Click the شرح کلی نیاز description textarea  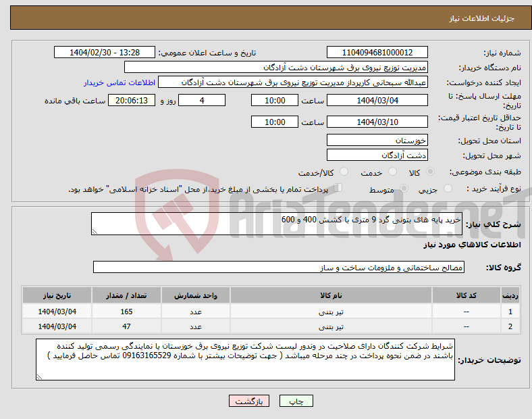click(277, 224)
